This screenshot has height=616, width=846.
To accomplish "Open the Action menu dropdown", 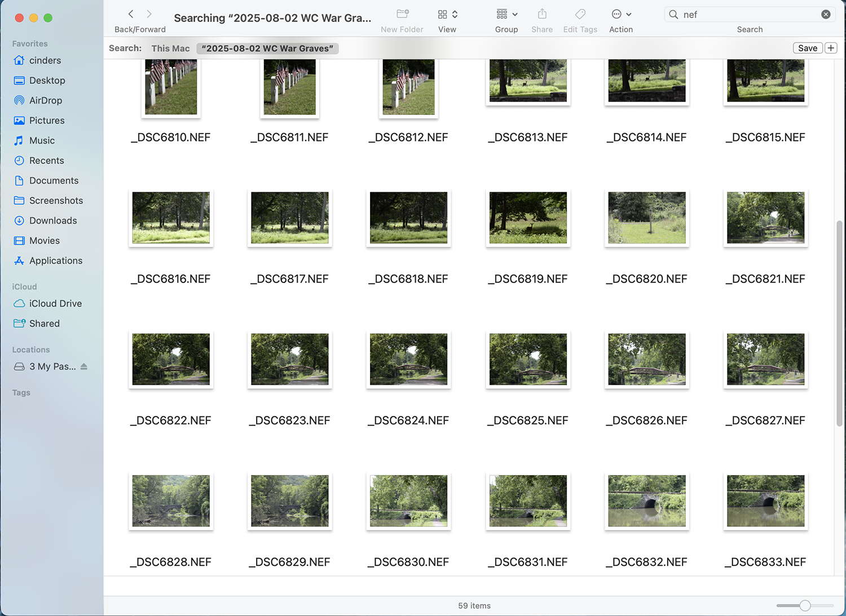I will click(x=621, y=14).
